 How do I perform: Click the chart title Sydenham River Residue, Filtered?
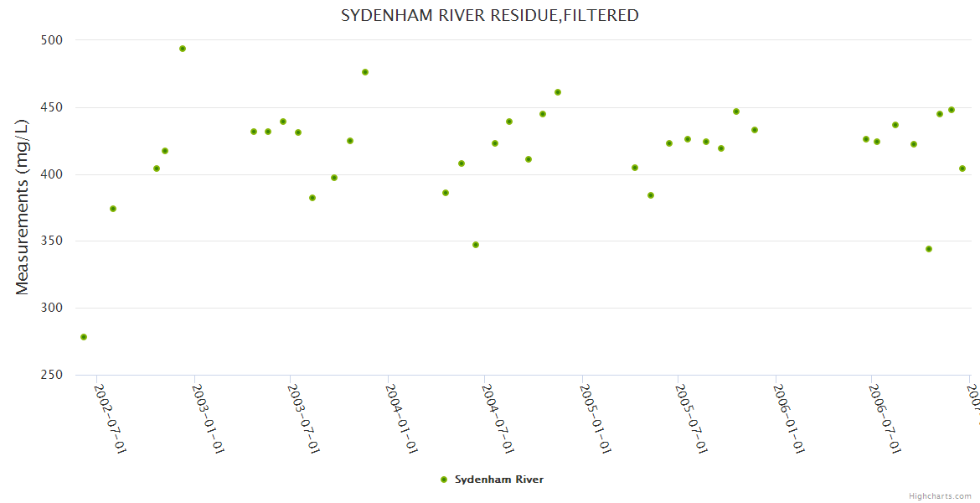(x=490, y=15)
